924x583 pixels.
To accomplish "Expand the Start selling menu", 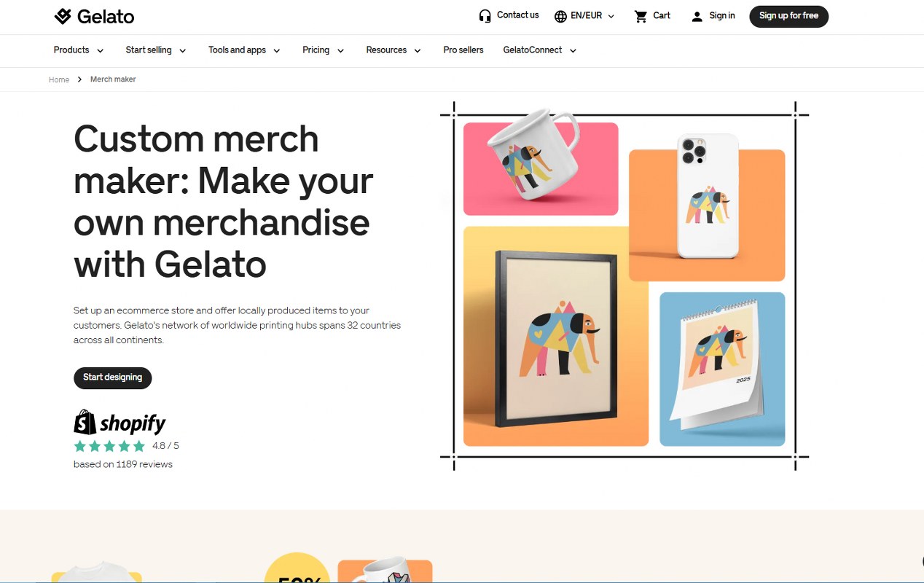I will coord(156,50).
